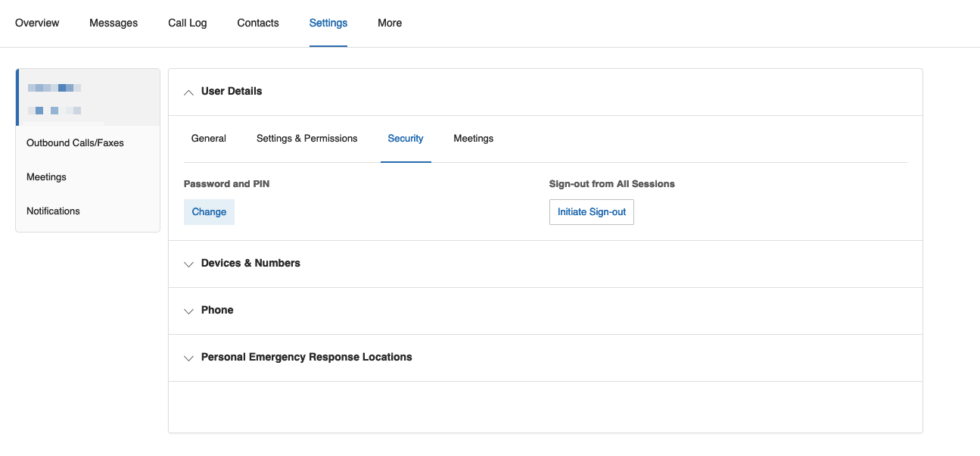Open Notifications in the left sidebar
This screenshot has width=980, height=456.
tap(53, 211)
